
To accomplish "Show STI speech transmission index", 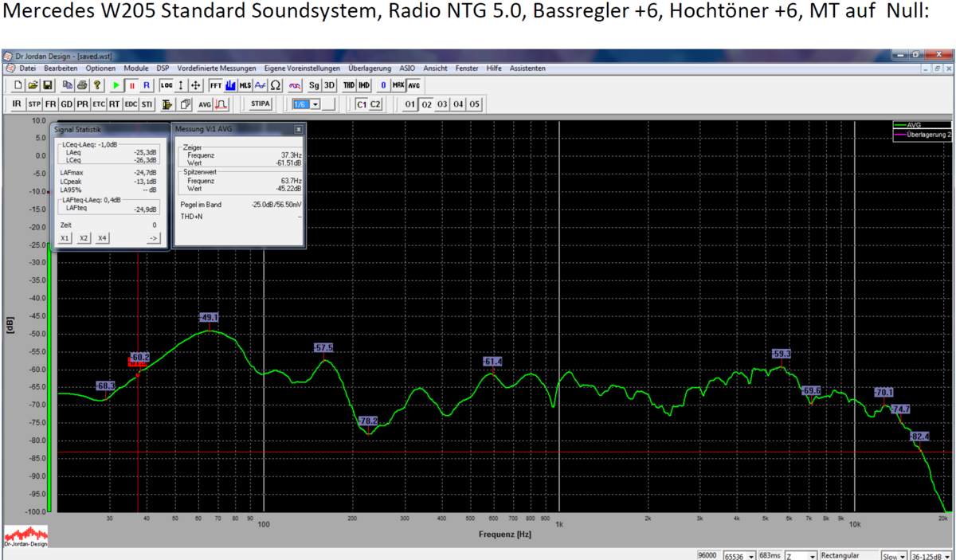I will pos(147,104).
